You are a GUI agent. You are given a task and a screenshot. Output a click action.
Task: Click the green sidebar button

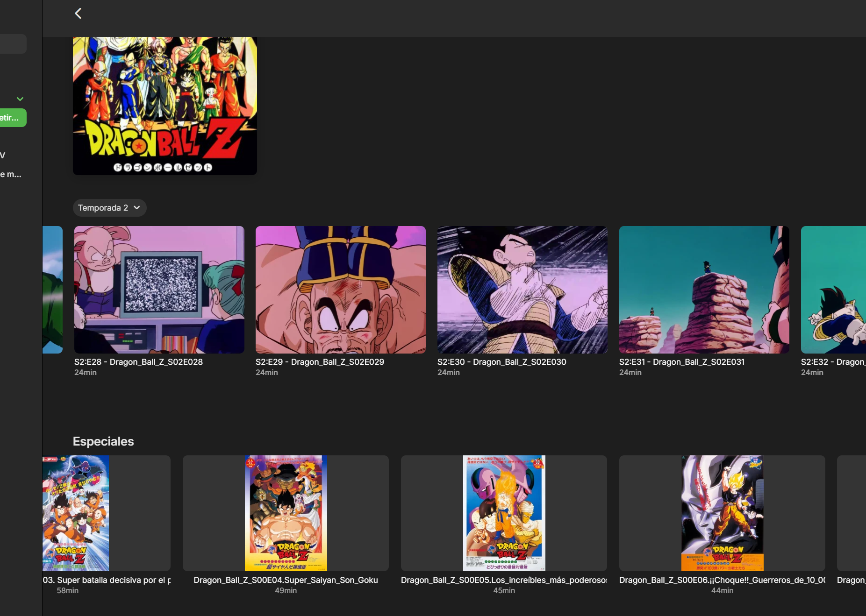tap(13, 118)
